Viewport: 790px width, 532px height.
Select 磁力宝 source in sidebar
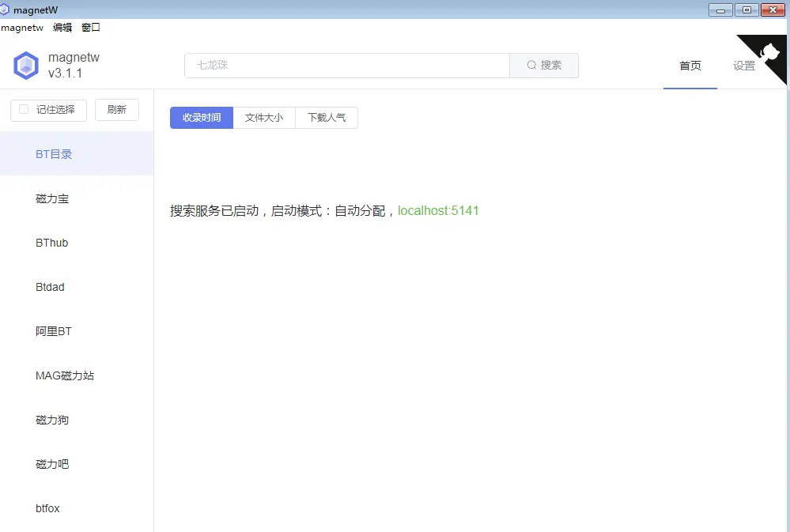pyautogui.click(x=77, y=198)
